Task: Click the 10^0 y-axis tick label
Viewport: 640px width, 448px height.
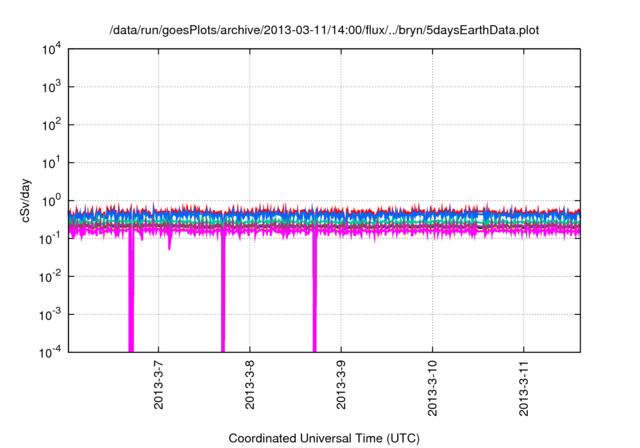Action: click(51, 201)
